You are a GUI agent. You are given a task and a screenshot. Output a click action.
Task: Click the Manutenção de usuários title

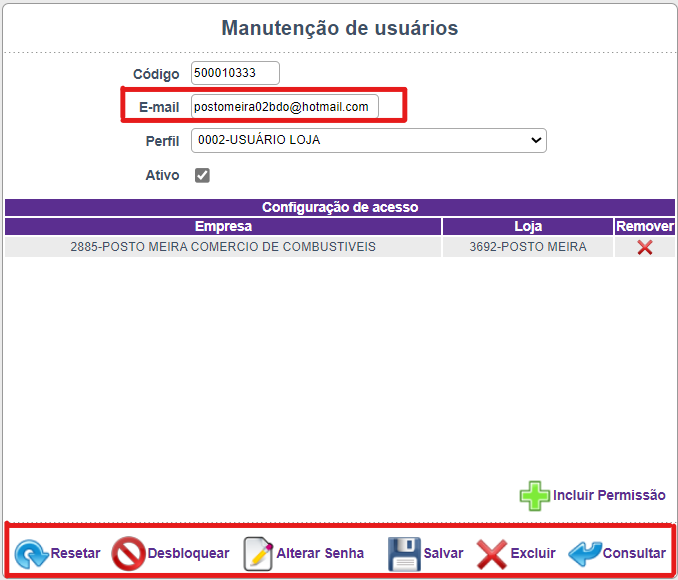pyautogui.click(x=340, y=28)
